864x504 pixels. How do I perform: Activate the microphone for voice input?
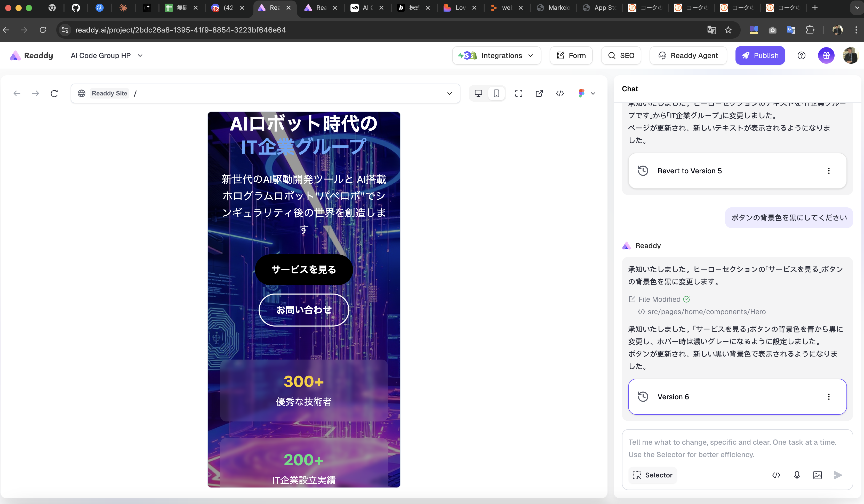click(x=797, y=475)
